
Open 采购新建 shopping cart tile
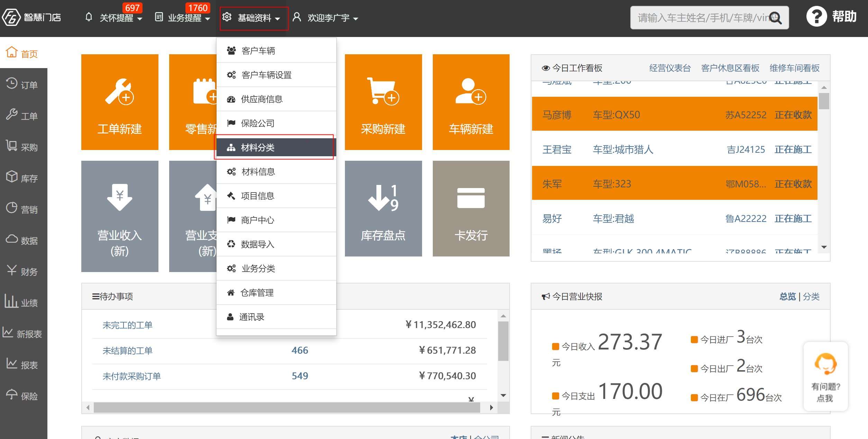tap(383, 102)
